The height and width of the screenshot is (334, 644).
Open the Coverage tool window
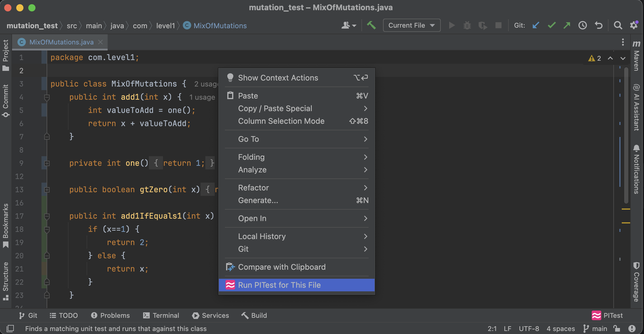(x=636, y=282)
